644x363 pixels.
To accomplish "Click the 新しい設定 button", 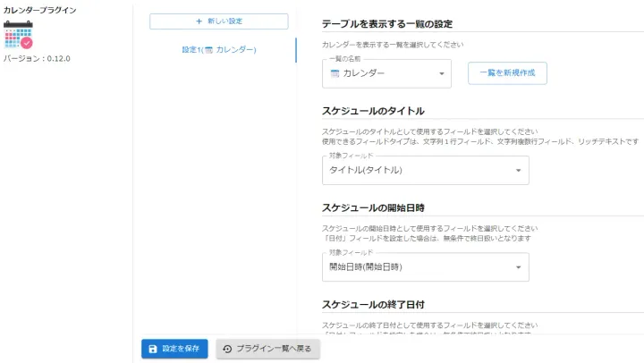I will coord(219,21).
